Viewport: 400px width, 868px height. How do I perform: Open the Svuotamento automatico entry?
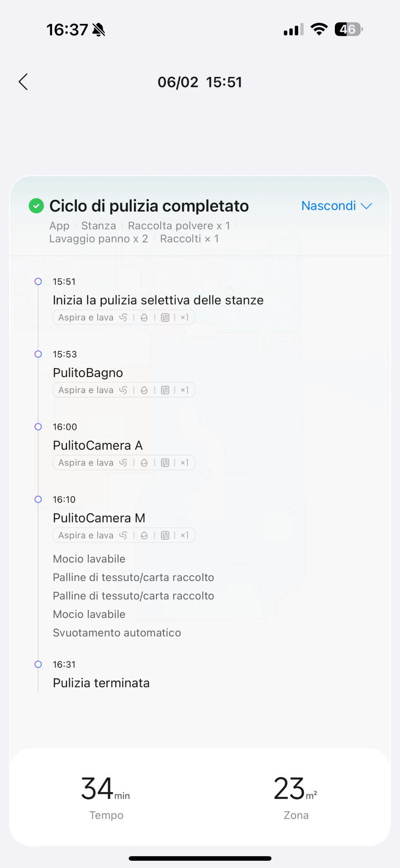[117, 632]
